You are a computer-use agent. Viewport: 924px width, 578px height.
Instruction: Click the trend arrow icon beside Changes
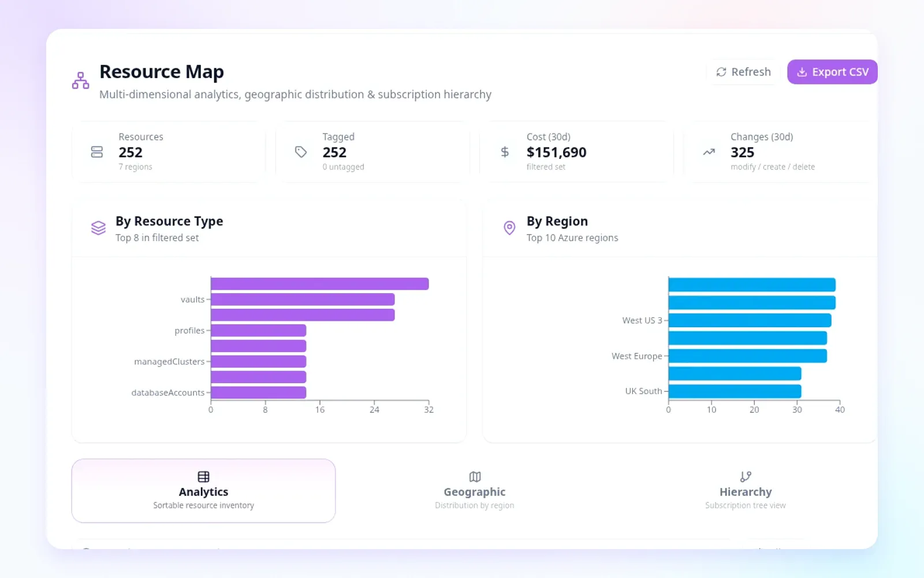click(x=709, y=152)
